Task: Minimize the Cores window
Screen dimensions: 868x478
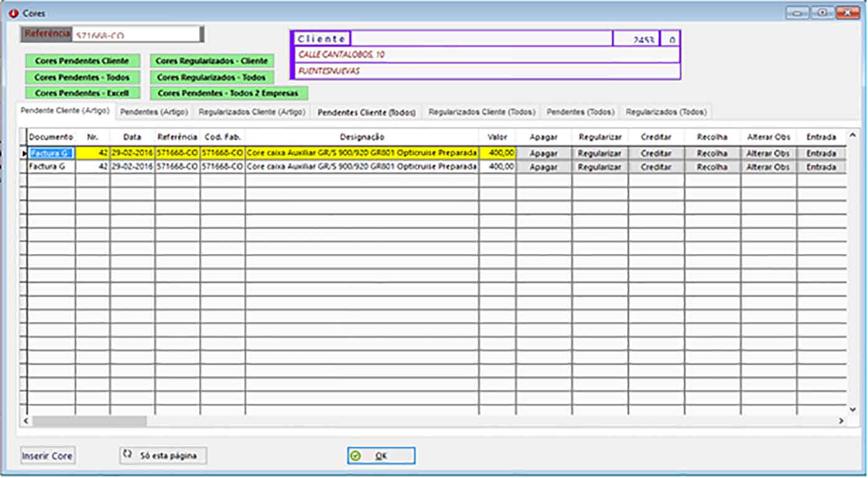Action: pos(798,12)
